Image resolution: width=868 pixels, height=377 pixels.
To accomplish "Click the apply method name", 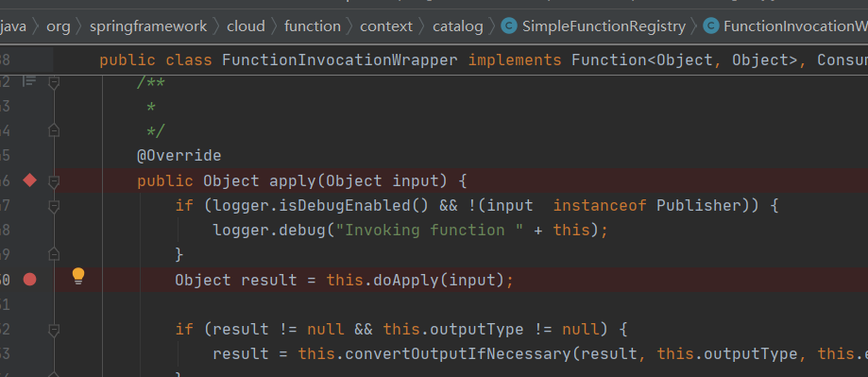I will pos(294,181).
